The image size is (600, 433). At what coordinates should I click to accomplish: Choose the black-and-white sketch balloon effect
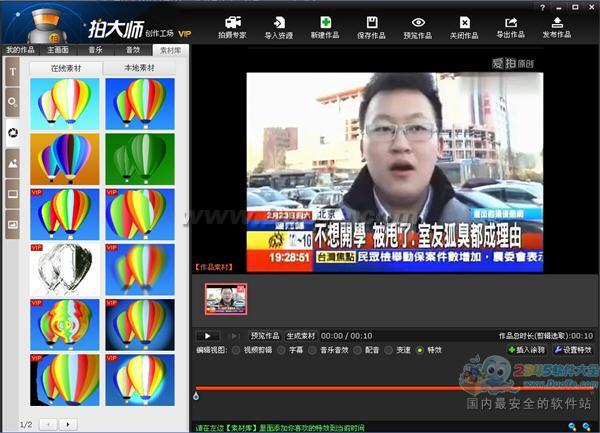tap(65, 269)
